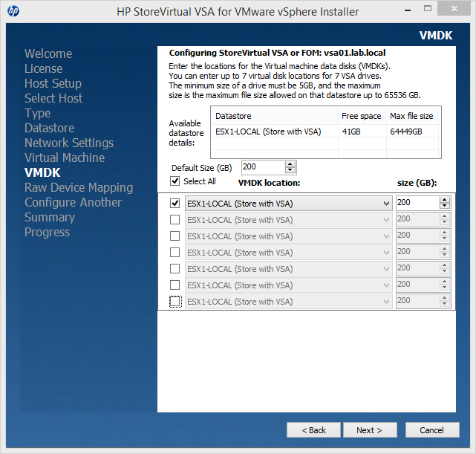This screenshot has height=454, width=476.
Task: Enable the sixth VMDK location checkbox
Action: point(175,285)
